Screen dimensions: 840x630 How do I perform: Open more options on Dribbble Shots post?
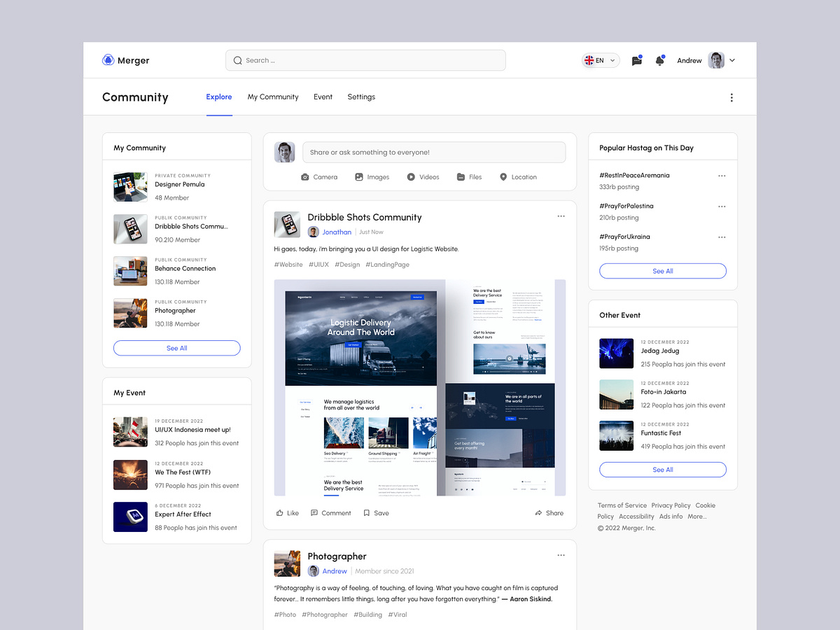561,216
